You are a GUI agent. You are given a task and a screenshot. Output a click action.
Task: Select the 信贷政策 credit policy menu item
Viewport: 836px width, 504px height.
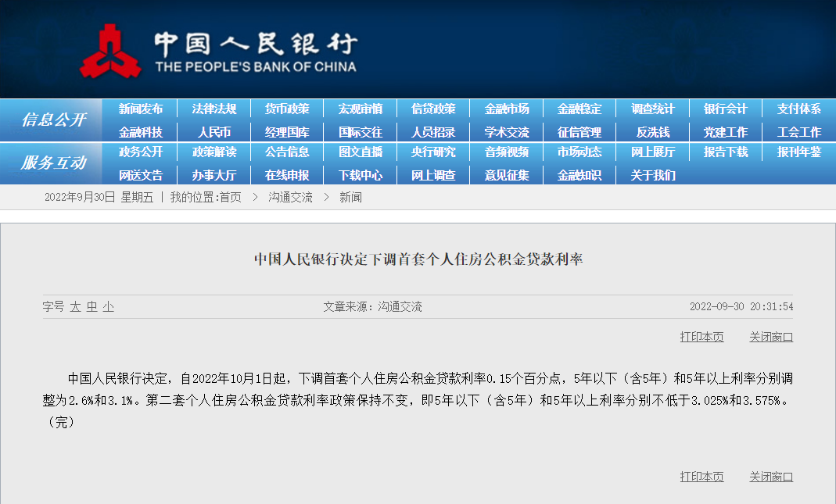point(432,109)
